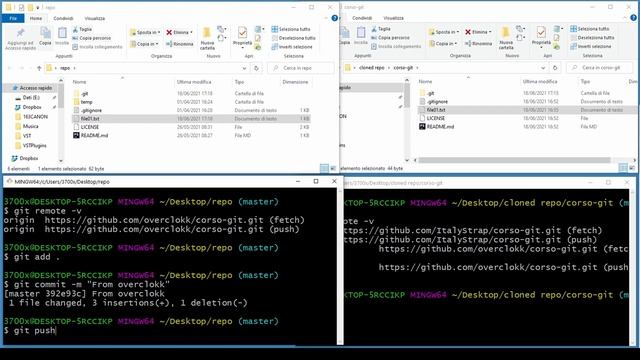The image size is (640, 360).
Task: Click Seleziona tutto in repo window
Action: coord(291,29)
